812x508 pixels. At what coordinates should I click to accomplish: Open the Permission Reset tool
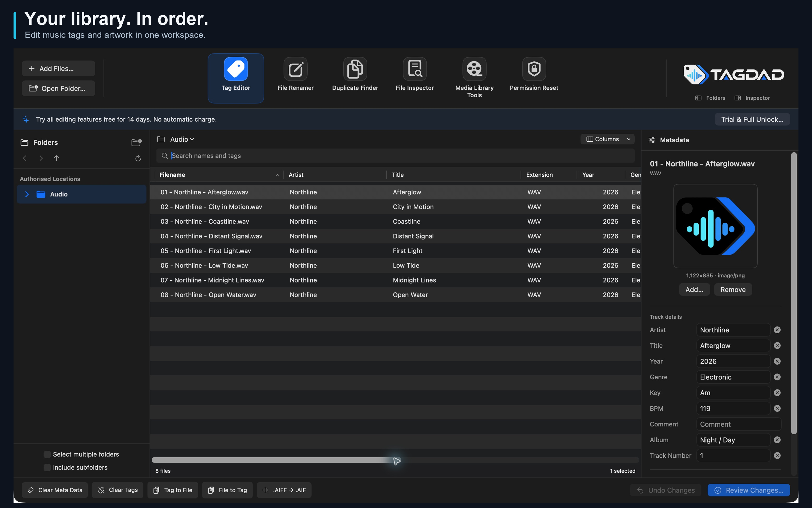pos(534,75)
